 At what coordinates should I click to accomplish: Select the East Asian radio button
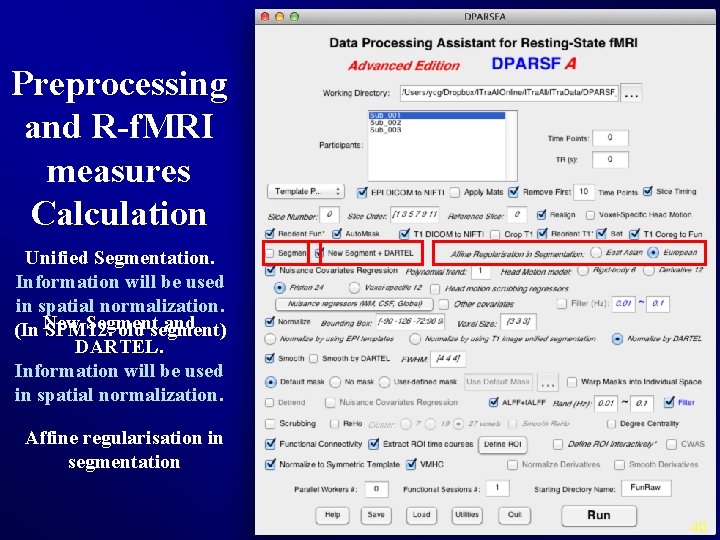point(596,252)
